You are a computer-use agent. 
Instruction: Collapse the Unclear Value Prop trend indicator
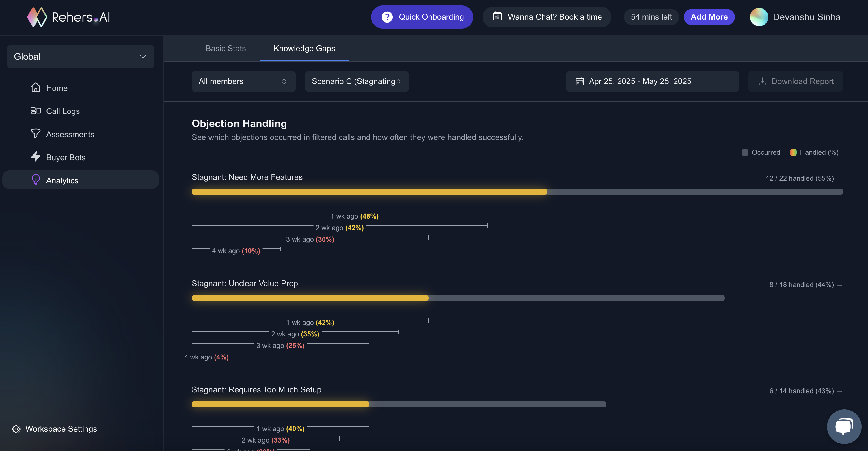[840, 285]
